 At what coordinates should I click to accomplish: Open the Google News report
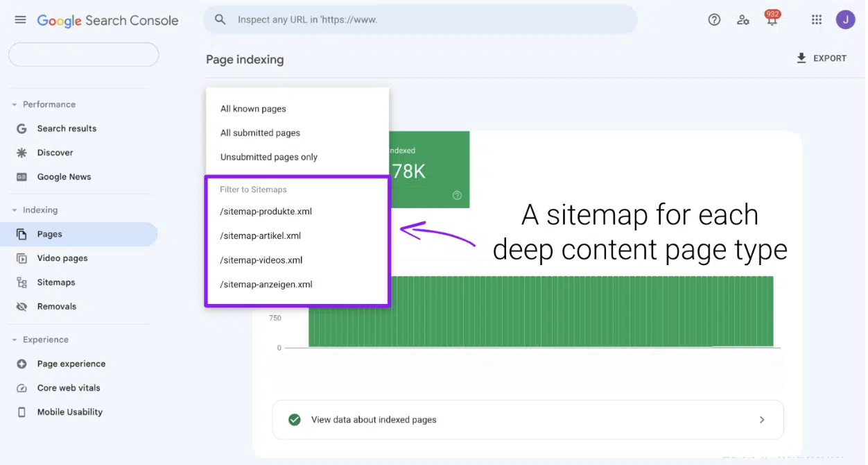click(x=63, y=176)
